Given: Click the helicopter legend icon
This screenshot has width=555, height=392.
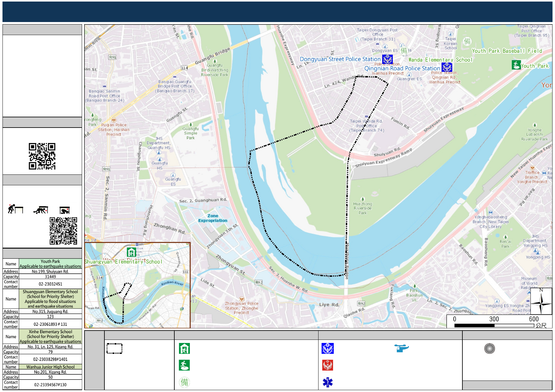Looking at the screenshot, I should 401,348.
